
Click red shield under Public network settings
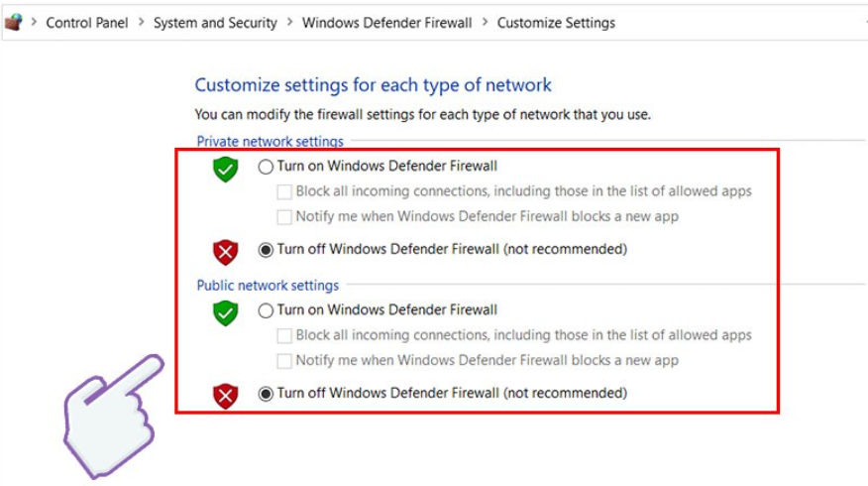pyautogui.click(x=226, y=397)
